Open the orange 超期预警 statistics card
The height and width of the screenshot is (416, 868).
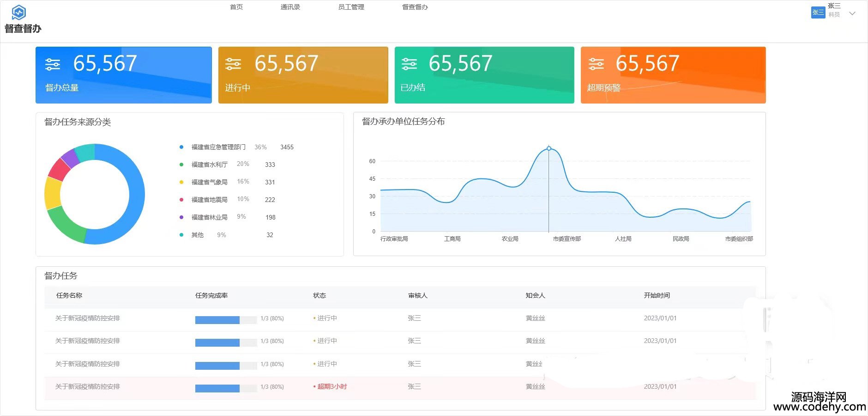point(673,75)
